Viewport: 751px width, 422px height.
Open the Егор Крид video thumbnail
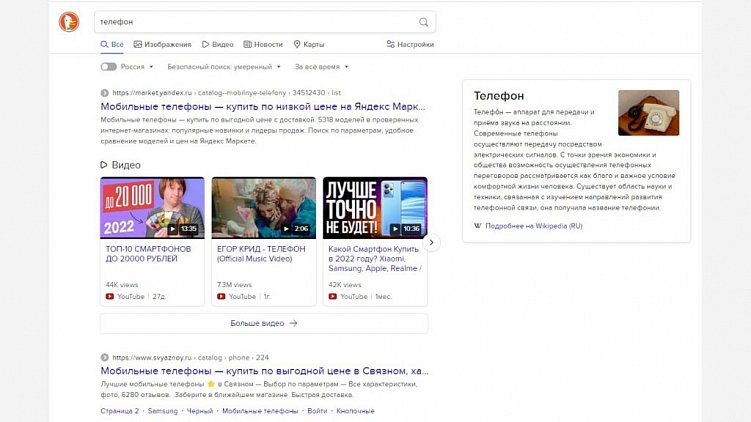(x=264, y=208)
